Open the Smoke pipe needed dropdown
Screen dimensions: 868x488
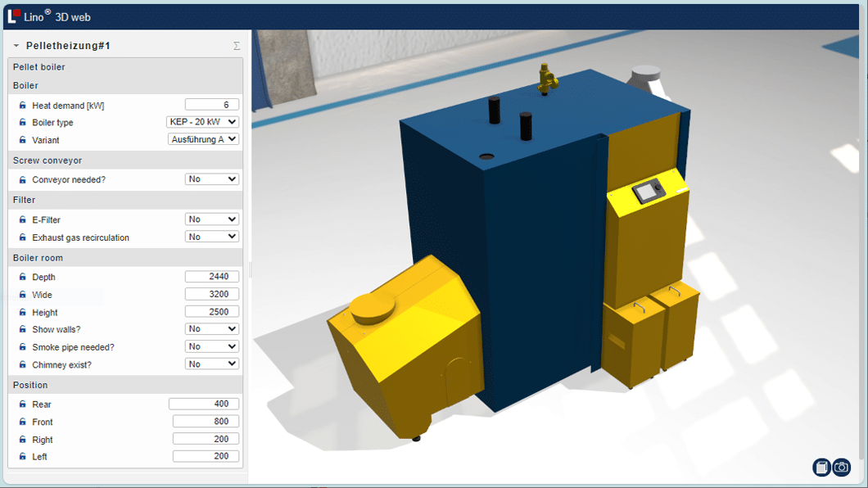click(x=212, y=346)
